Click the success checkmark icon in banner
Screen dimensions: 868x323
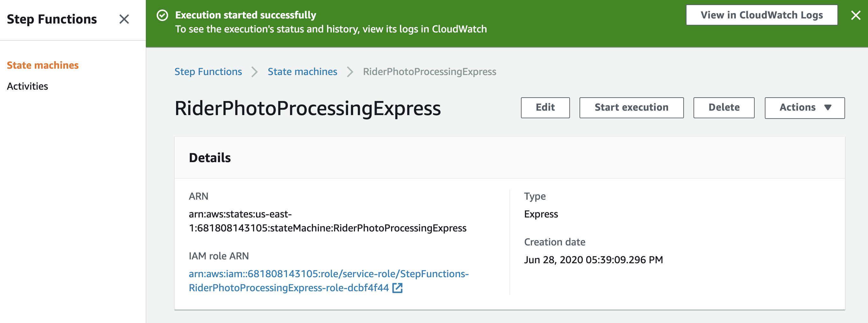(162, 15)
